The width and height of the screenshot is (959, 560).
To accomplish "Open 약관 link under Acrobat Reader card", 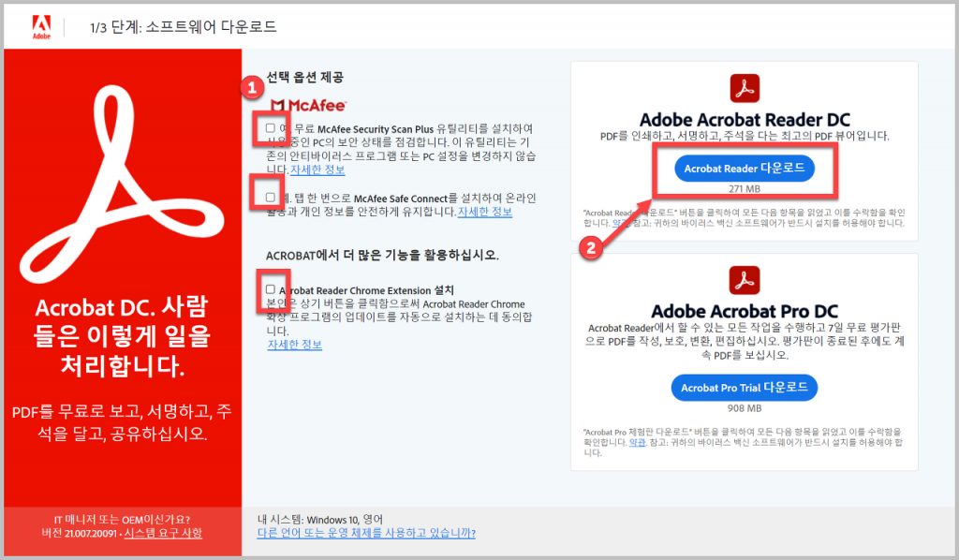I will click(x=620, y=223).
